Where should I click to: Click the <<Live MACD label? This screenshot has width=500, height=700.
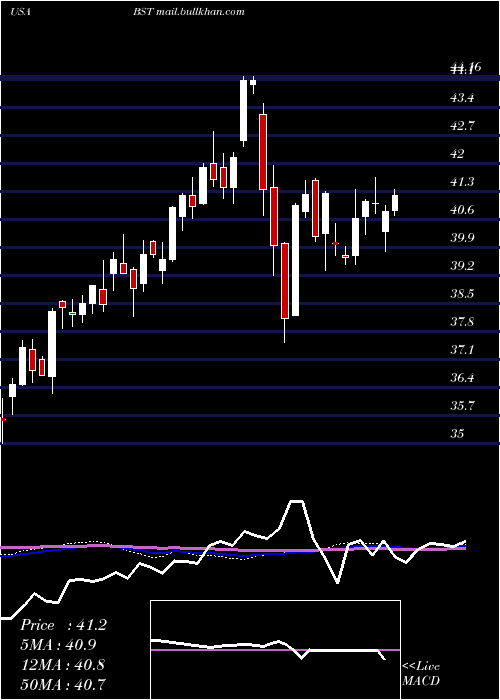421,673
